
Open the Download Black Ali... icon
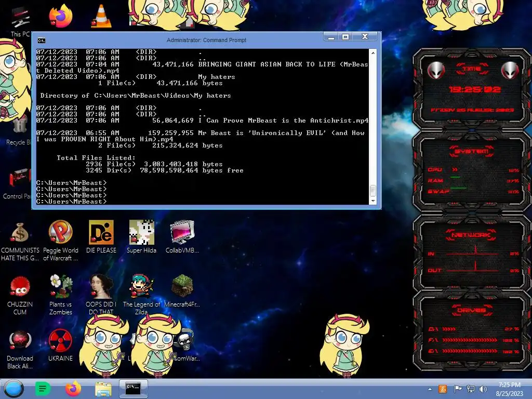click(x=20, y=350)
